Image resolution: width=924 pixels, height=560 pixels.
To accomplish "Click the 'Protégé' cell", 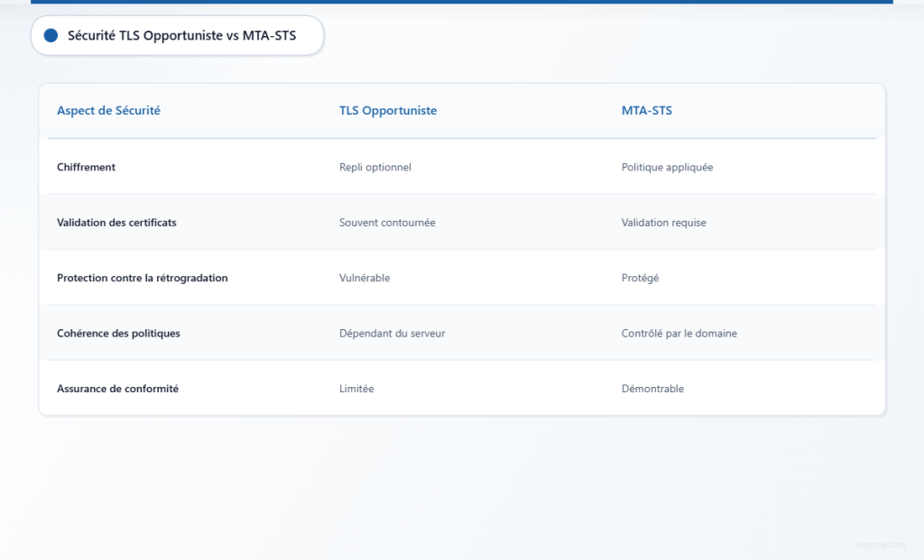I will point(640,278).
